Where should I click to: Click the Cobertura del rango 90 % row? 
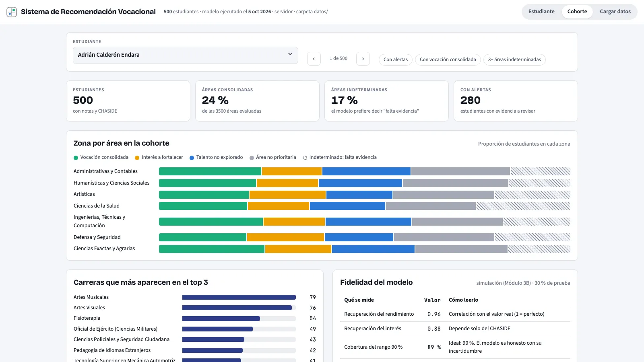455,347
